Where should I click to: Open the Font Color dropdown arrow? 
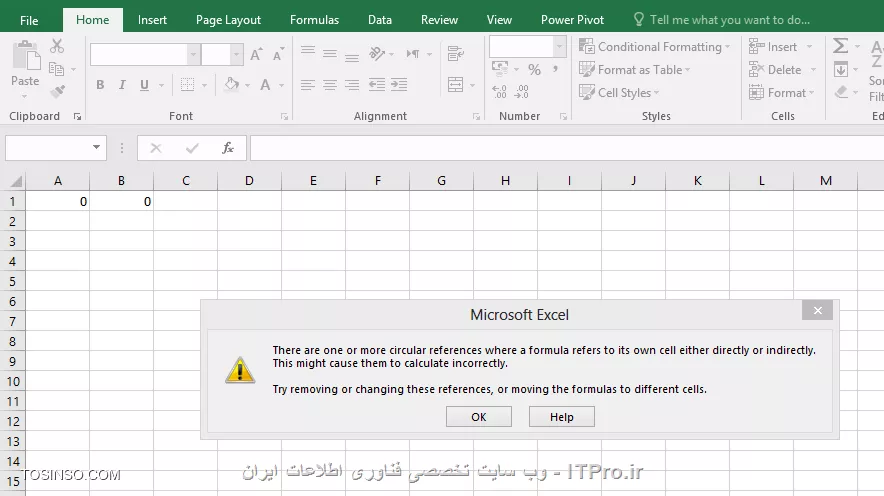281,85
